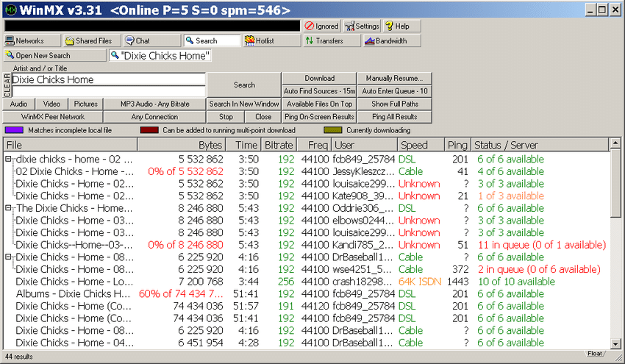
Task: Select the Audio file type filter
Action: pos(18,104)
